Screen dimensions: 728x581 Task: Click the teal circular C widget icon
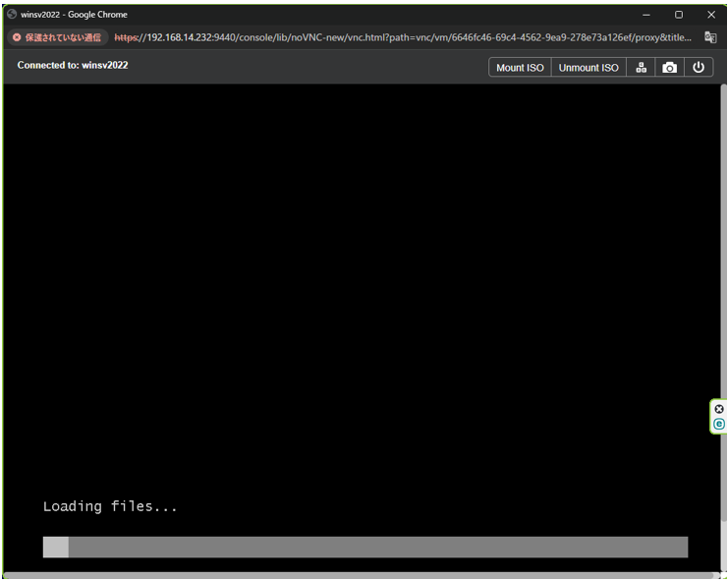719,424
